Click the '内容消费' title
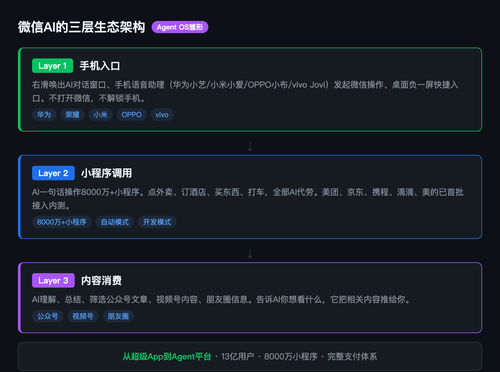The image size is (500, 372). pos(101,280)
